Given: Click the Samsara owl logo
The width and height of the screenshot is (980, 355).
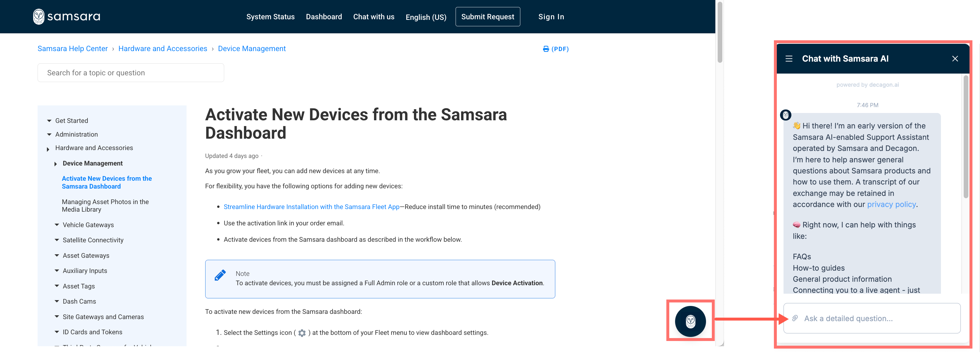Looking at the screenshot, I should [x=38, y=16].
